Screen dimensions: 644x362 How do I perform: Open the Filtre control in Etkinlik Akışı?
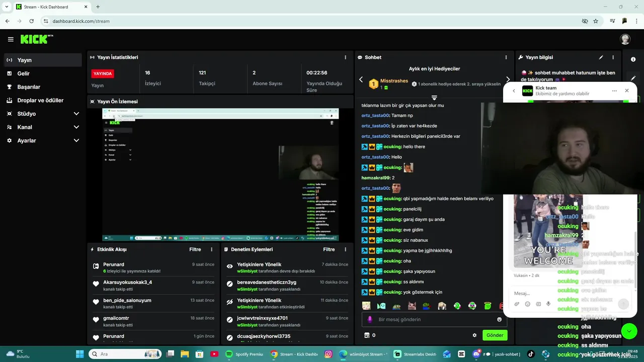[x=195, y=249]
